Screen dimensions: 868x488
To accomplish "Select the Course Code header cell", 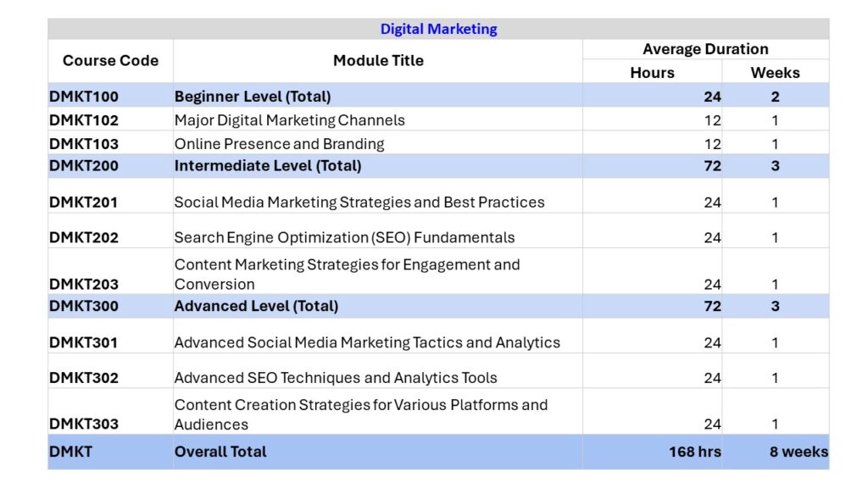I will tap(110, 61).
